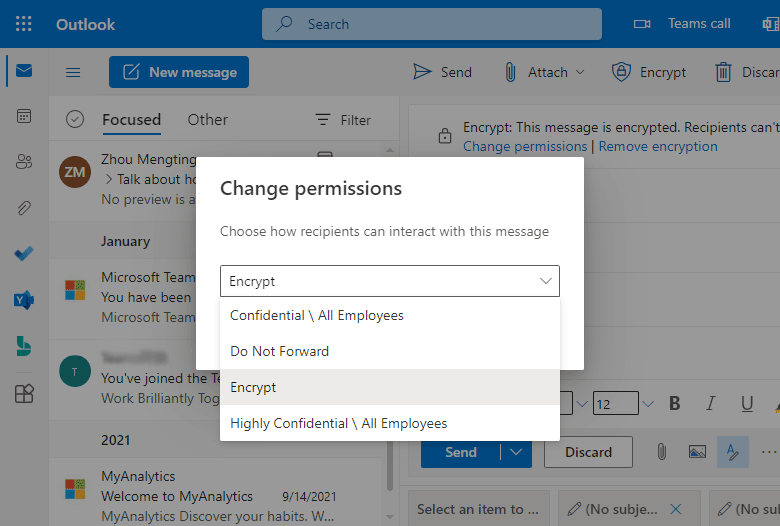780x526 pixels.
Task: Select the Do Not Forward option
Action: click(x=279, y=351)
